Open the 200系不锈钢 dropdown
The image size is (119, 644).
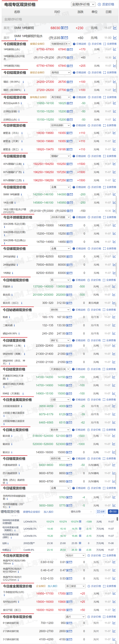(x=61, y=217)
